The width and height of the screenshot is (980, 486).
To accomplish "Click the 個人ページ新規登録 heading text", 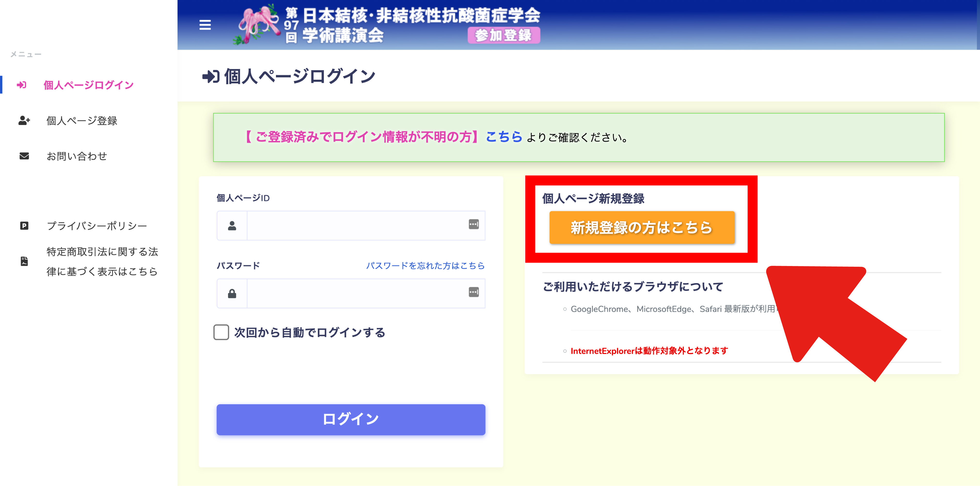I will click(x=593, y=198).
